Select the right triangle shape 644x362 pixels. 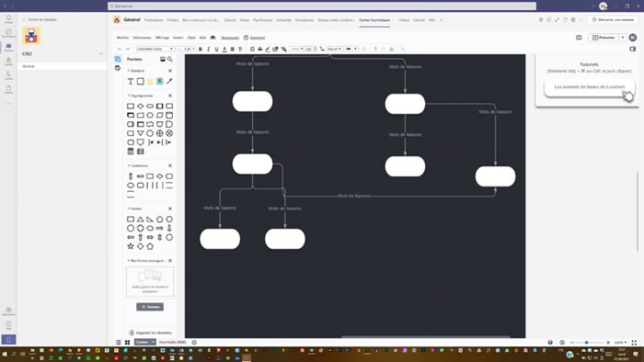pos(150,220)
